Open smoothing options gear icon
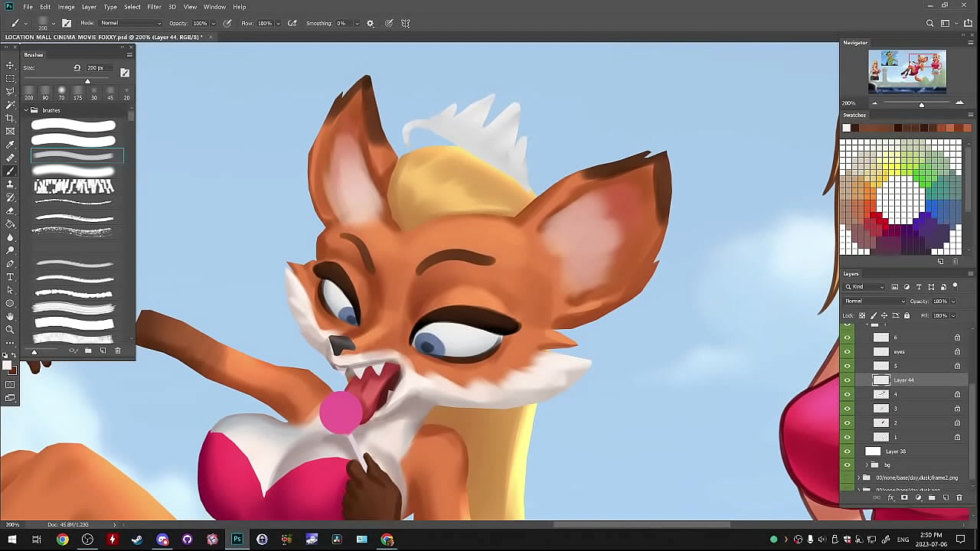 (x=371, y=23)
